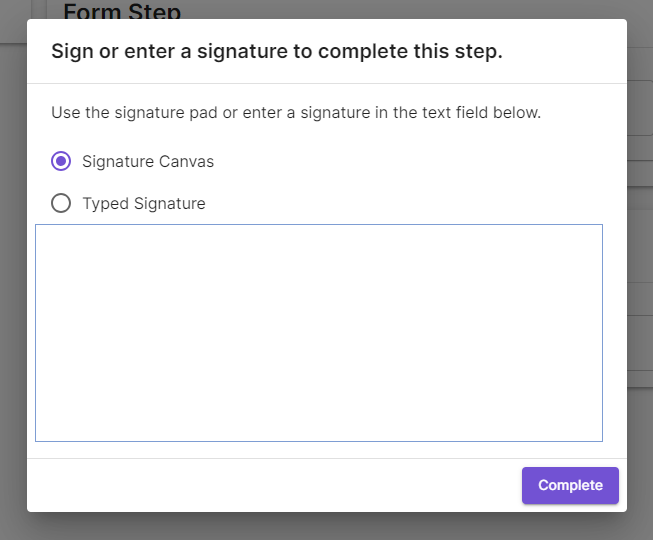653x540 pixels.
Task: Choose the unselected radio circle for typing
Action: 61,204
